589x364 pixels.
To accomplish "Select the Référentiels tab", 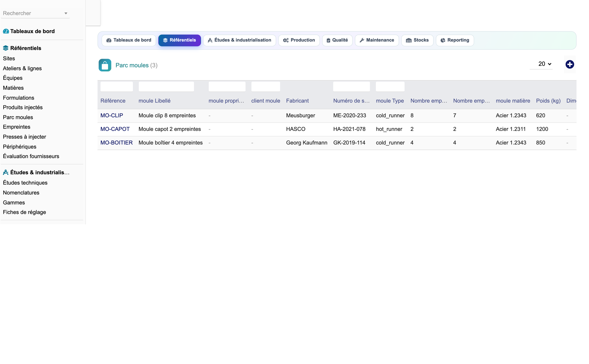I will [x=179, y=40].
